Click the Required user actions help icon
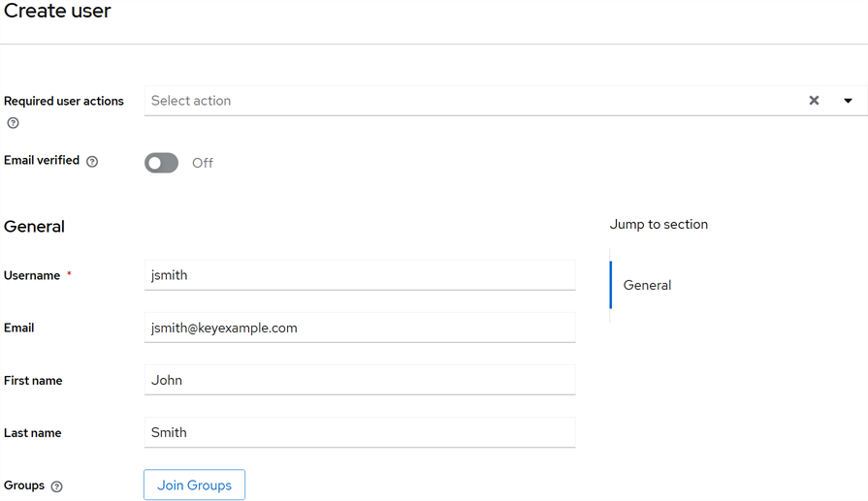The width and height of the screenshot is (868, 501). point(13,123)
